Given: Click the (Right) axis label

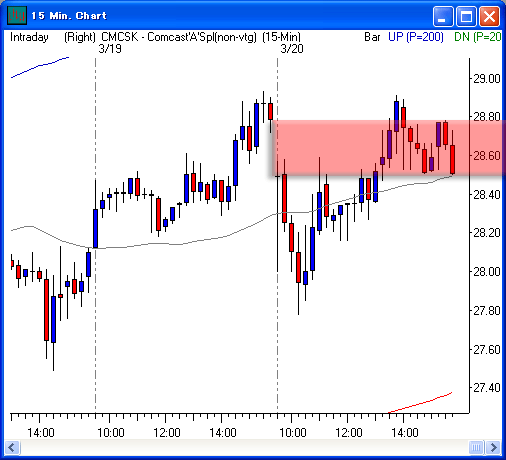Looking at the screenshot, I should point(80,37).
